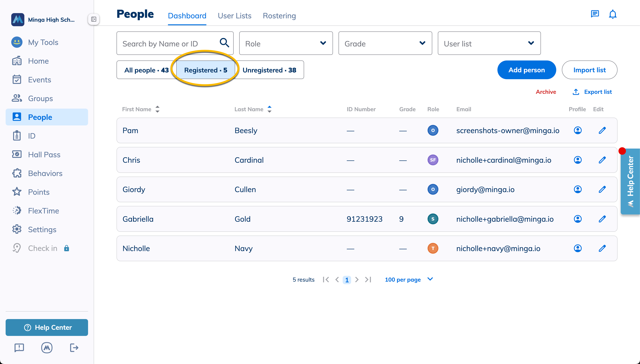Change the 100 per page setting
640x364 pixels.
tap(409, 280)
